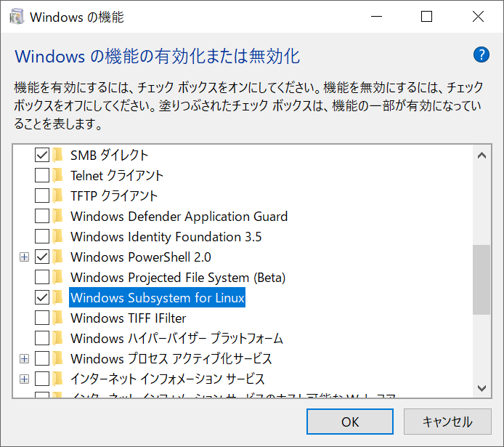Select インターネット インフォメーション サービス label
The height and width of the screenshot is (447, 504).
(168, 379)
